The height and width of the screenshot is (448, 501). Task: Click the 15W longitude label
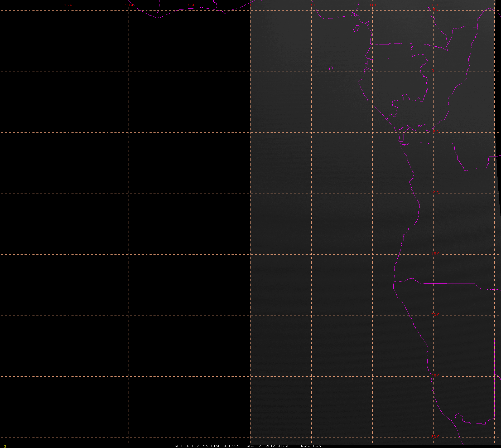click(x=68, y=5)
